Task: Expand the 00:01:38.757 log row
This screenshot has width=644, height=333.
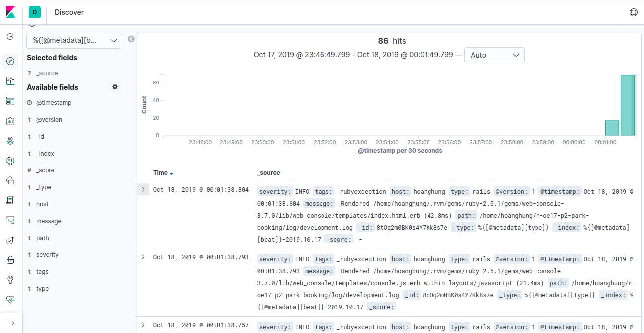Action: [x=143, y=325]
